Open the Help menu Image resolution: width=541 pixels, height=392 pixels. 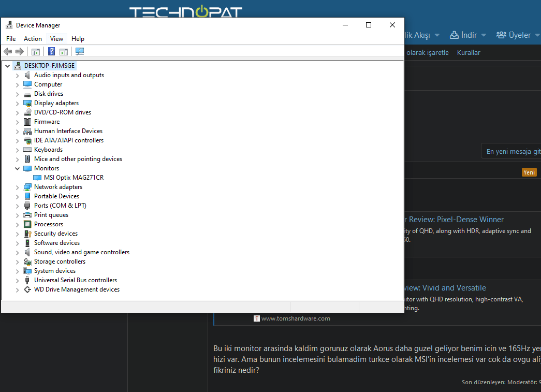(78, 39)
